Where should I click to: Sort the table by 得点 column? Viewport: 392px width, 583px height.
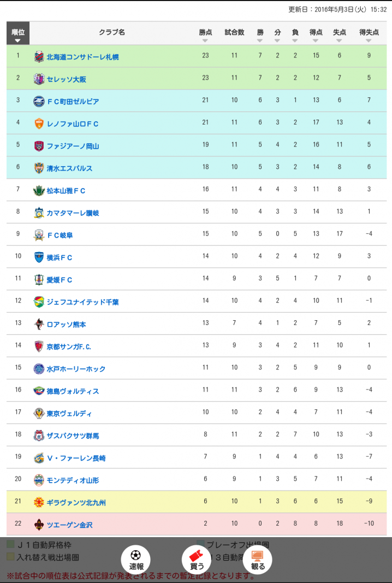click(316, 34)
